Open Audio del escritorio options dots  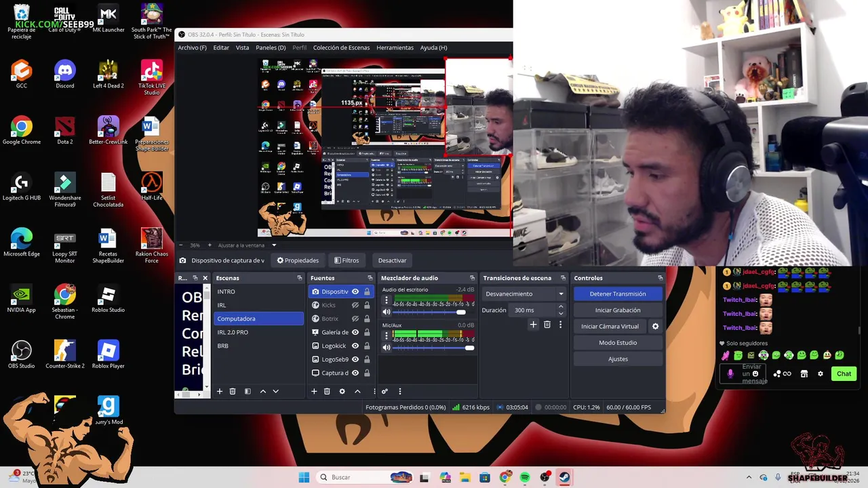[387, 299]
